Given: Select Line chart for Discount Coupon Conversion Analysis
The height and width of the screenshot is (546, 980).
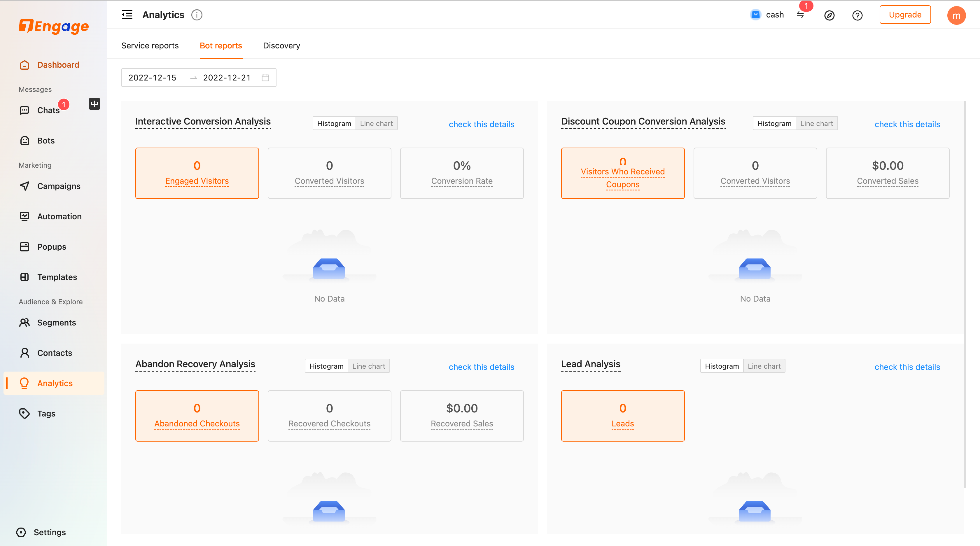Looking at the screenshot, I should (816, 123).
